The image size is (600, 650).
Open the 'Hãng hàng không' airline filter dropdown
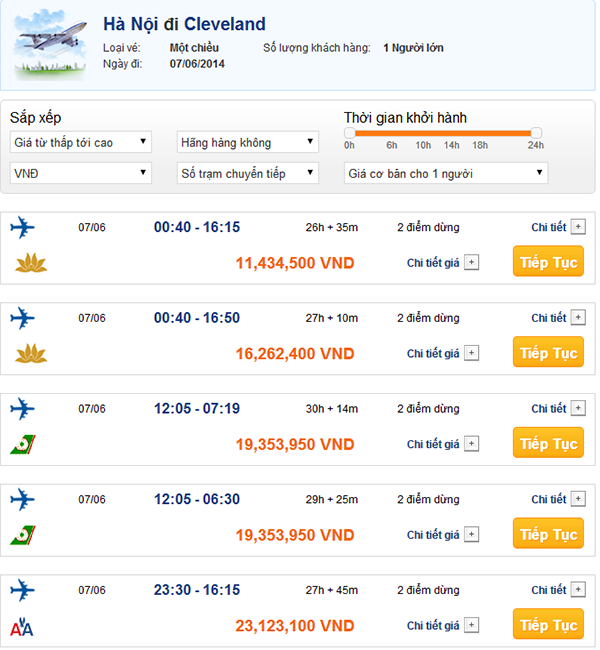tap(248, 142)
